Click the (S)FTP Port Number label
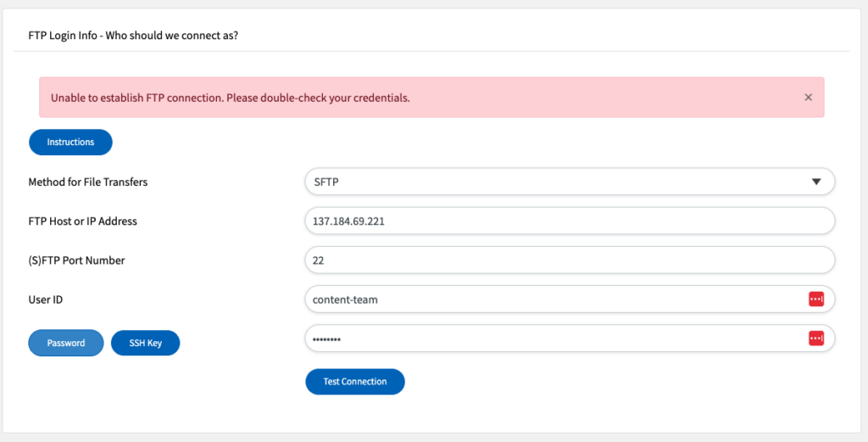Viewport: 868px width, 442px height. 76,260
